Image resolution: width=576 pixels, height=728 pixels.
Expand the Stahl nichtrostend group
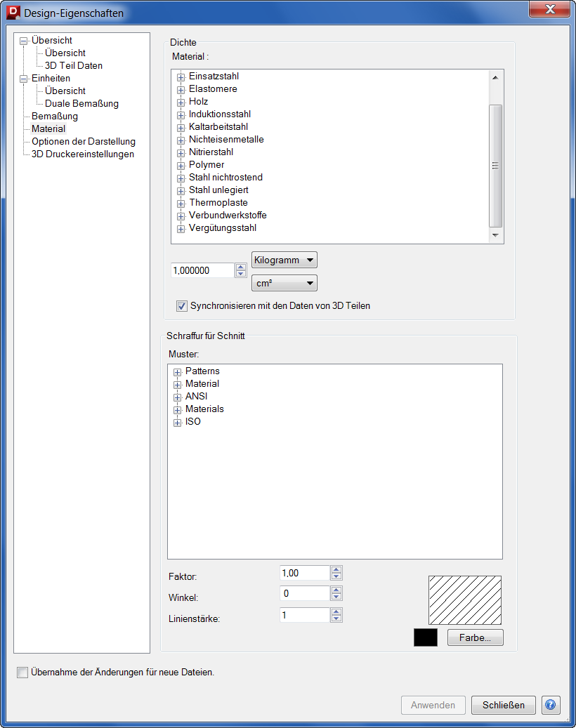[x=181, y=178]
